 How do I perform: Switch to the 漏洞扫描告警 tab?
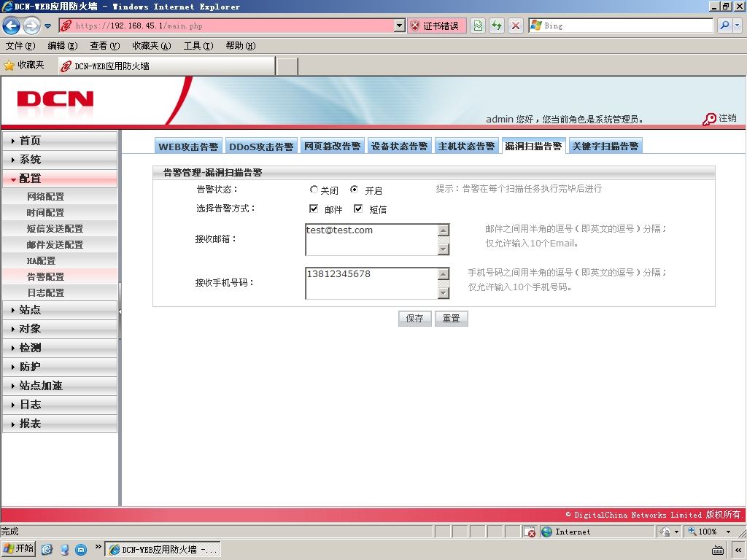(x=533, y=146)
